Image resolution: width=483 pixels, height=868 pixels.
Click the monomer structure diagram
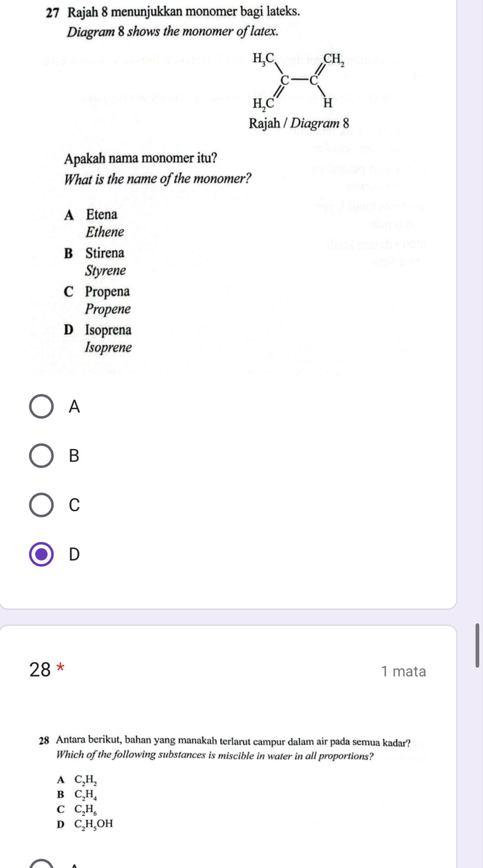pos(298,80)
